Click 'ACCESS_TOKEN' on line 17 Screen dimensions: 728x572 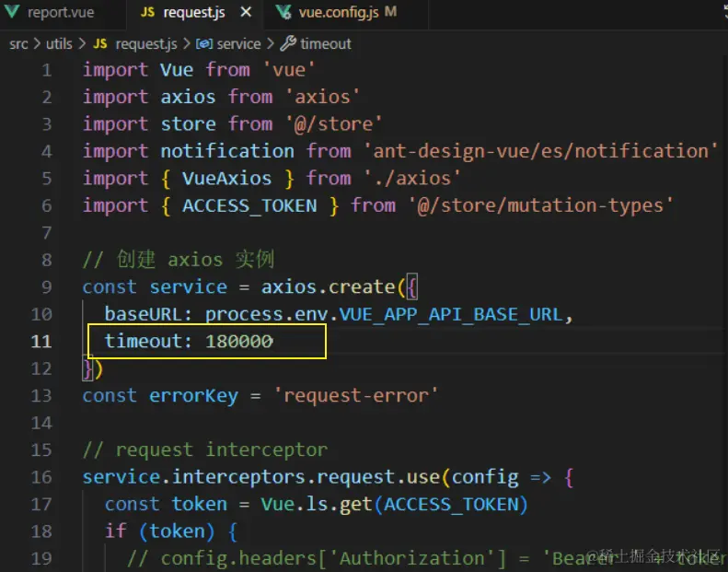pyautogui.click(x=450, y=505)
